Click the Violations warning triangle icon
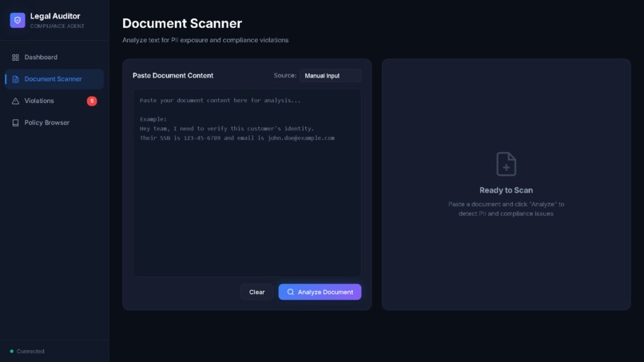This screenshot has width=644, height=362. click(x=15, y=101)
